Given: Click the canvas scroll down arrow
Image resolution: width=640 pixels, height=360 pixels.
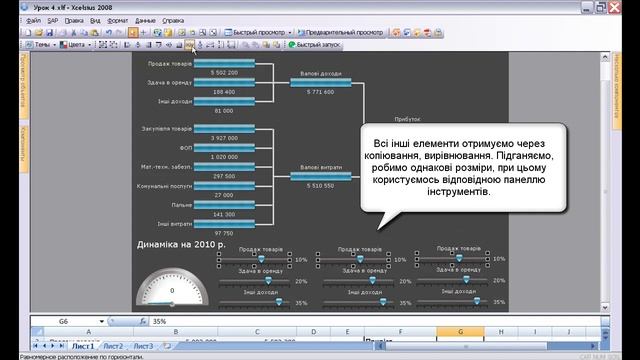Looking at the screenshot, I should coord(605,307).
